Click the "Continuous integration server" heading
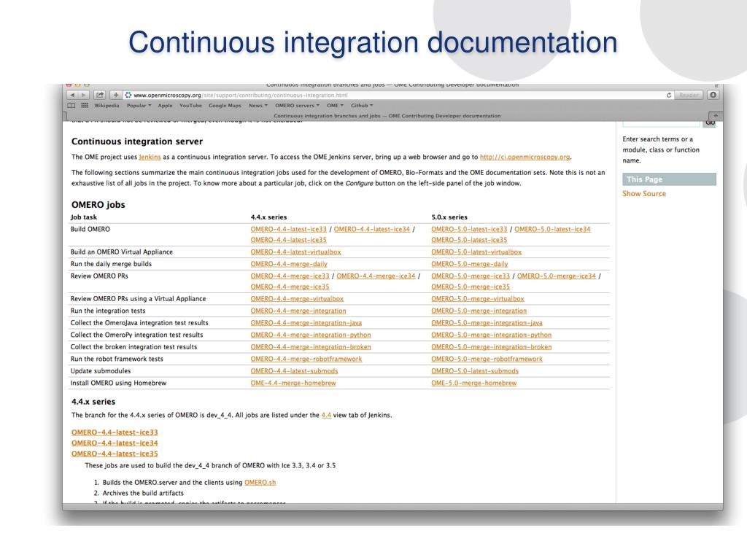Image resolution: width=747 pixels, height=560 pixels. point(137,141)
